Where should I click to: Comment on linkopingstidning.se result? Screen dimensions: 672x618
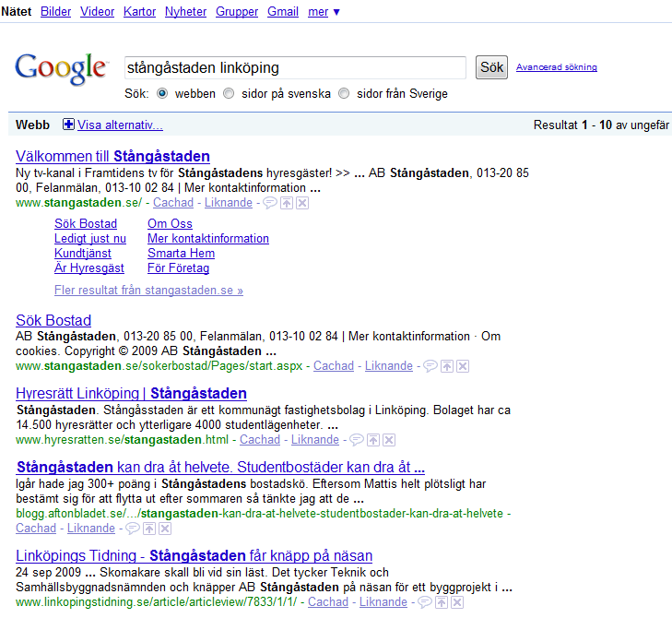pyautogui.click(x=425, y=602)
